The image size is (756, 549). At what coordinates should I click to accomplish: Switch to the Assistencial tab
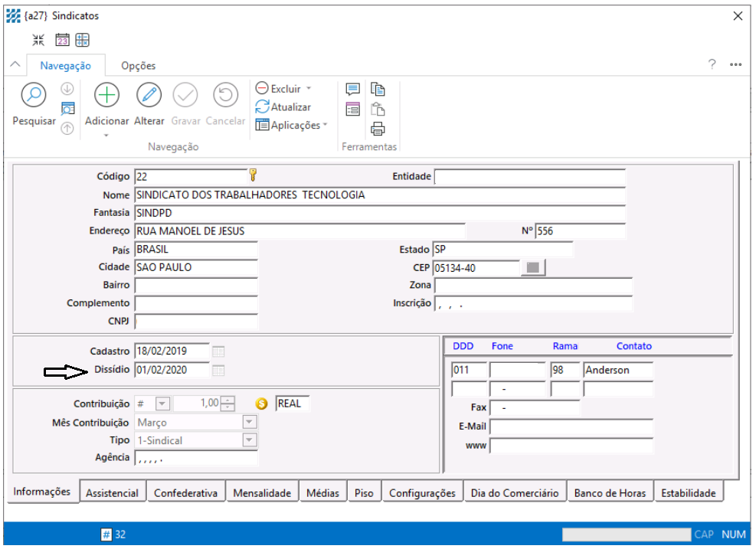(x=113, y=493)
